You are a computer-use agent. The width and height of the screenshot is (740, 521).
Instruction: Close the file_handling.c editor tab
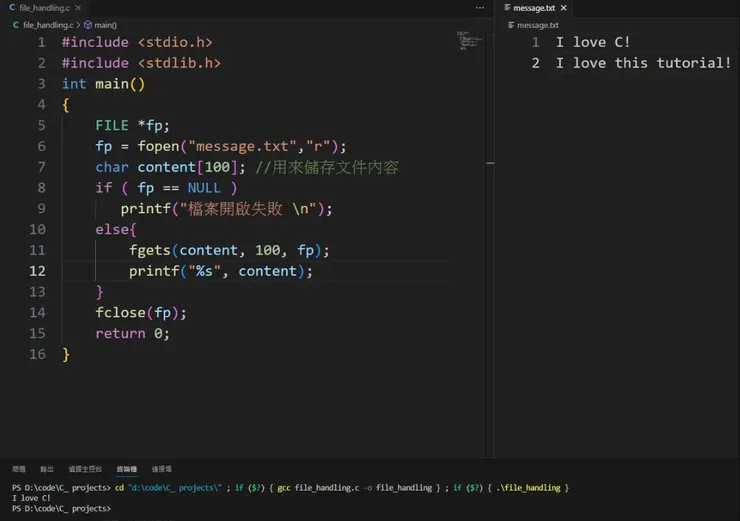point(78,8)
